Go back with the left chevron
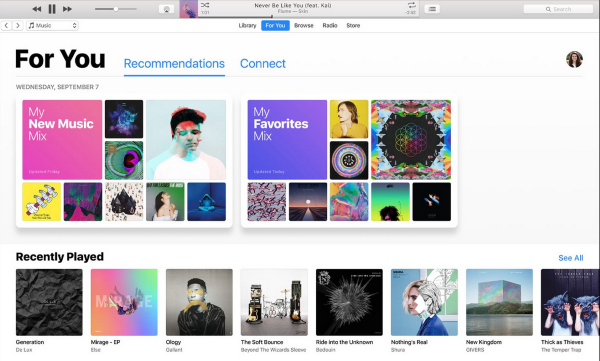The height and width of the screenshot is (361, 600). pyautogui.click(x=6, y=26)
